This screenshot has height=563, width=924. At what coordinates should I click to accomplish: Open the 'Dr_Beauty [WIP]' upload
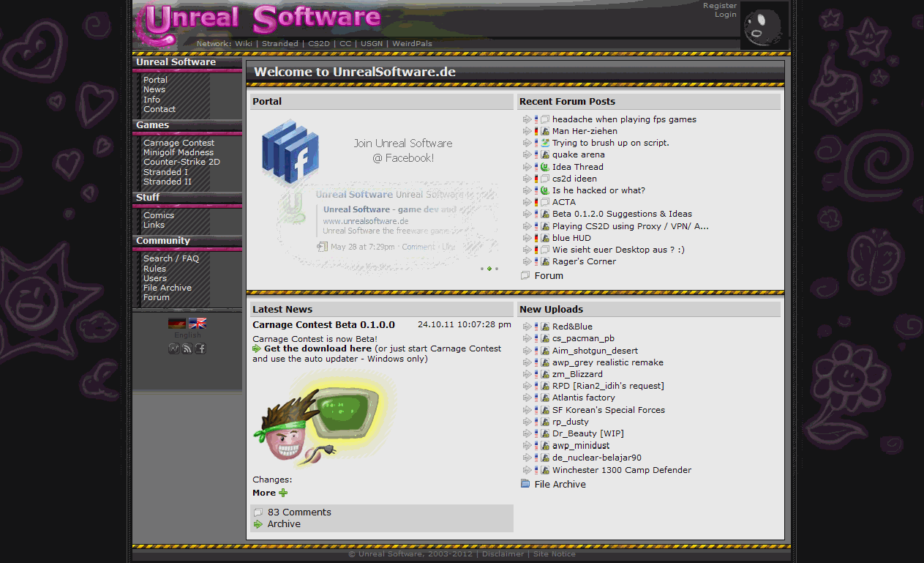pos(588,433)
